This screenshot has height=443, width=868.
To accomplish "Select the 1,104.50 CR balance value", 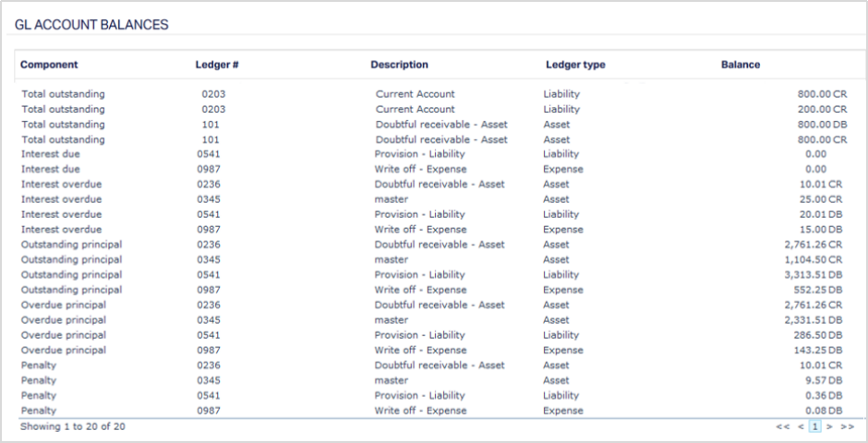I will [814, 260].
